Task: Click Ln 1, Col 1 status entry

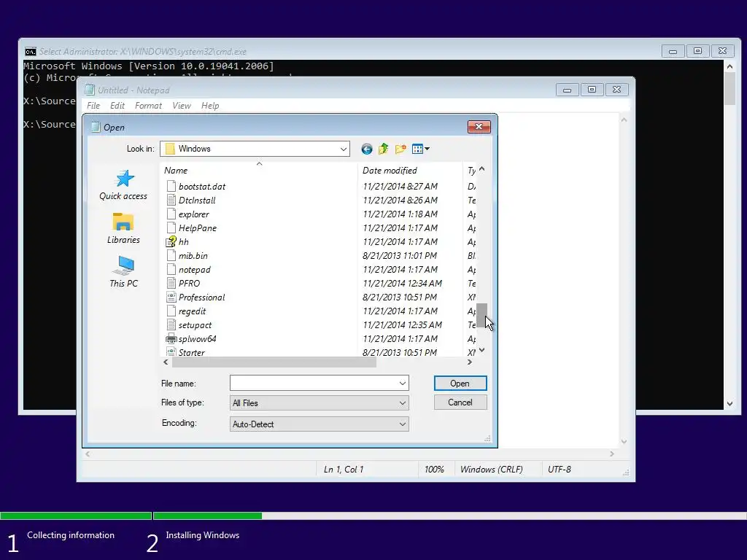Action: [344, 470]
